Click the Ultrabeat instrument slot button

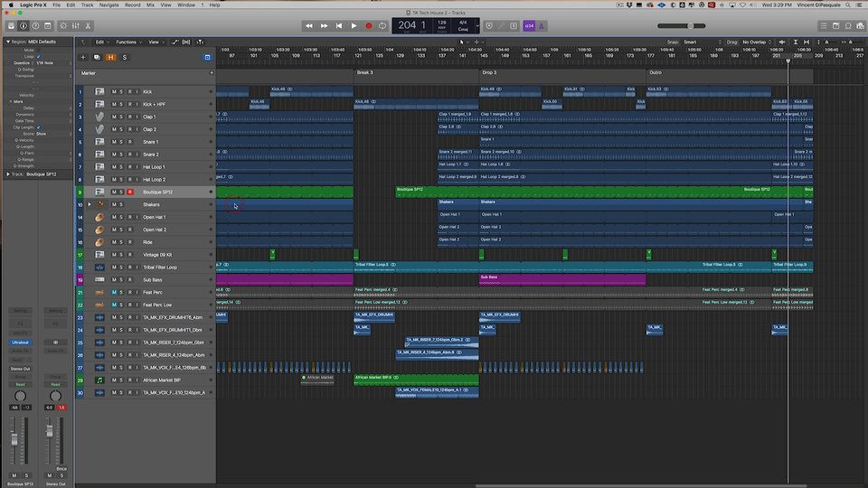[20, 343]
